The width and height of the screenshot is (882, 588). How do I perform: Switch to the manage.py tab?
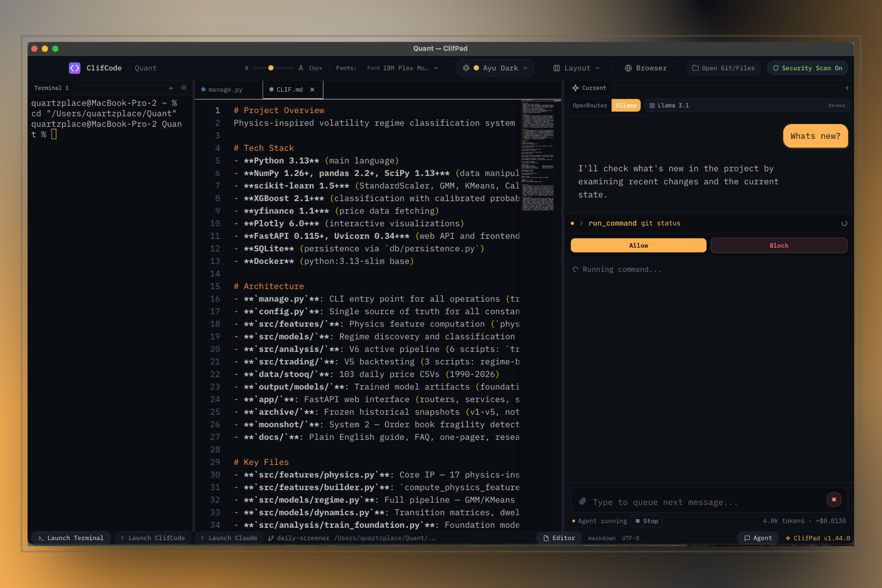[225, 90]
